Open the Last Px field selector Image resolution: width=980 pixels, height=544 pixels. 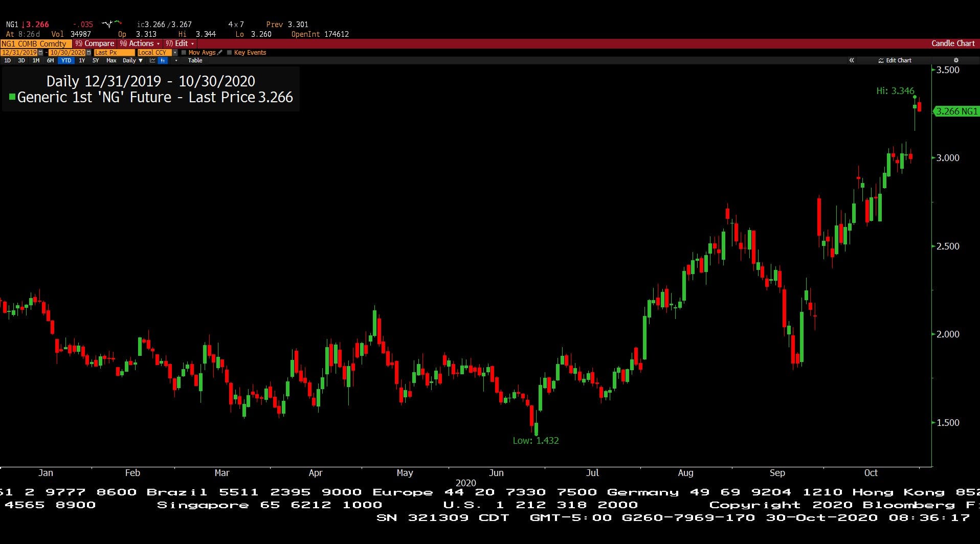pyautogui.click(x=114, y=53)
